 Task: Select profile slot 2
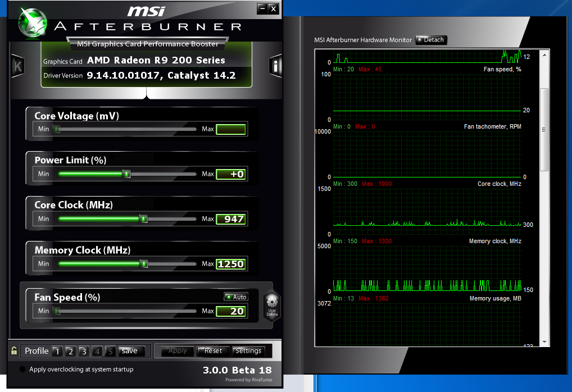point(70,351)
